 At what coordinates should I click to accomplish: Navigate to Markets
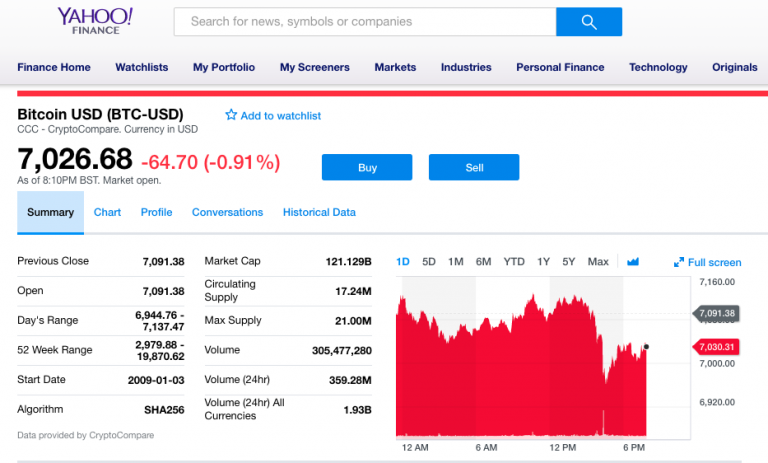[395, 67]
